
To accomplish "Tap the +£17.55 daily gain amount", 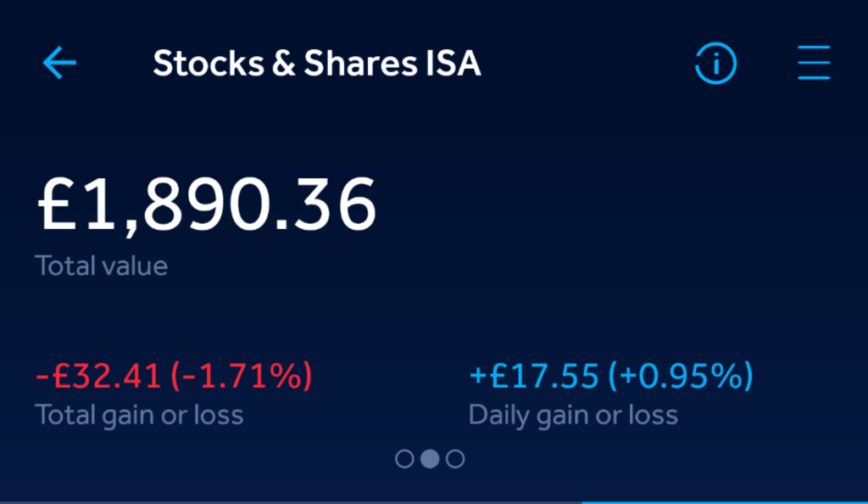I will (534, 375).
